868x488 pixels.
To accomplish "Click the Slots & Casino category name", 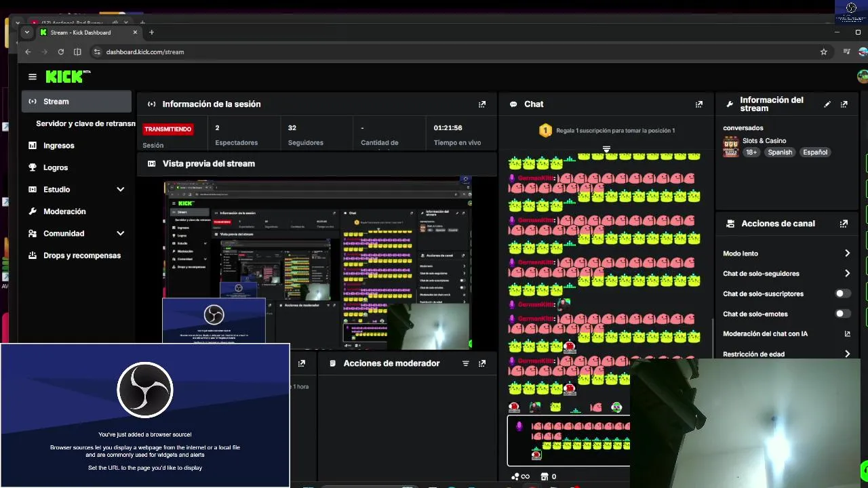I will [764, 141].
